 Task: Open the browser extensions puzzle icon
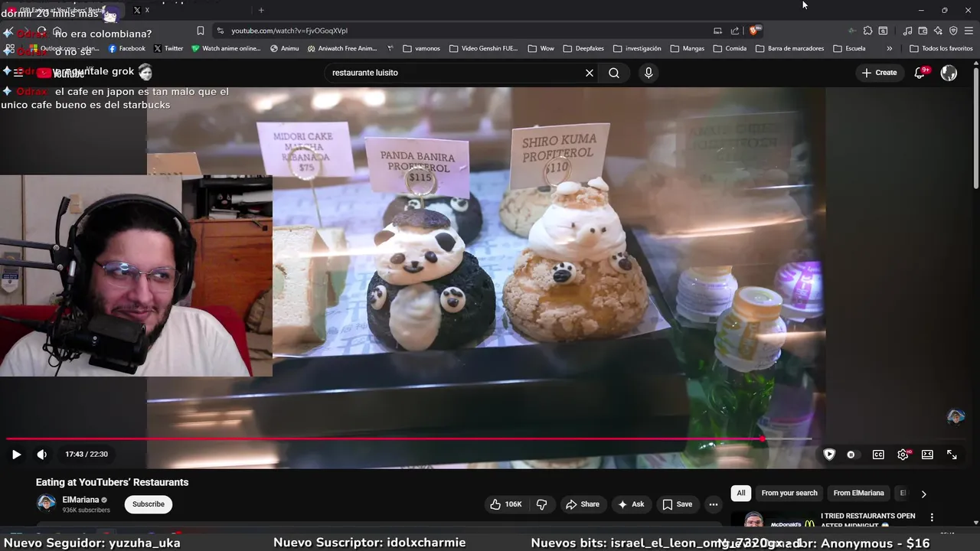coord(867,31)
